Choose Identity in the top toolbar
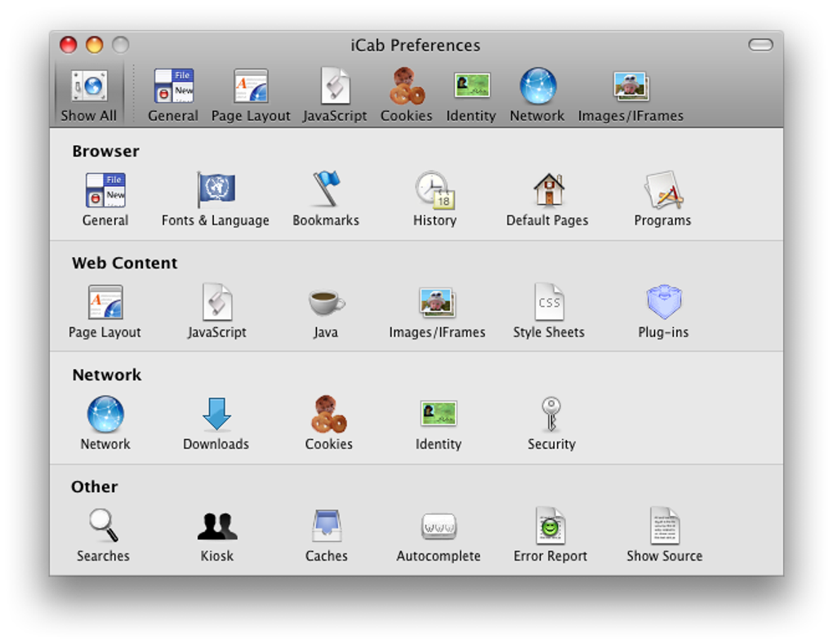This screenshot has height=644, width=833. tap(470, 95)
